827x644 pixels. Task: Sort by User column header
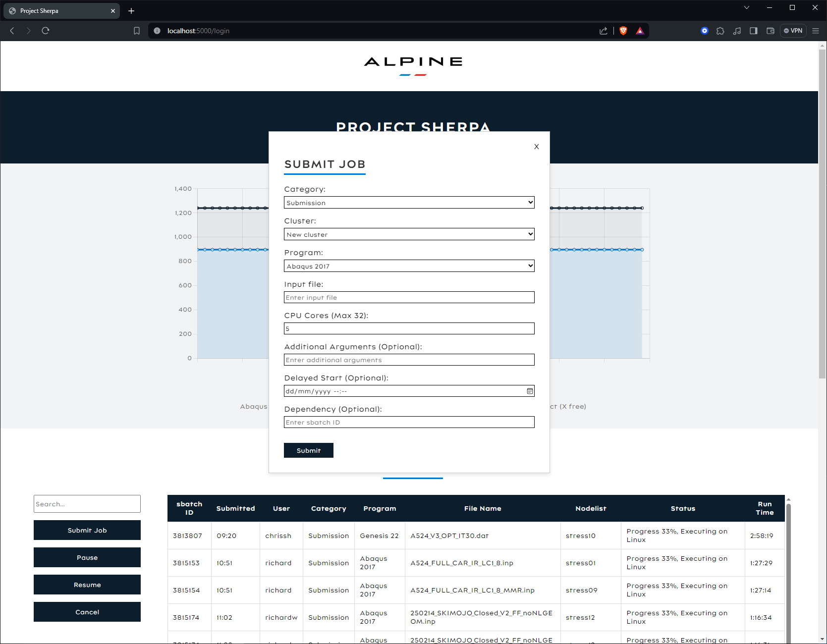click(281, 508)
